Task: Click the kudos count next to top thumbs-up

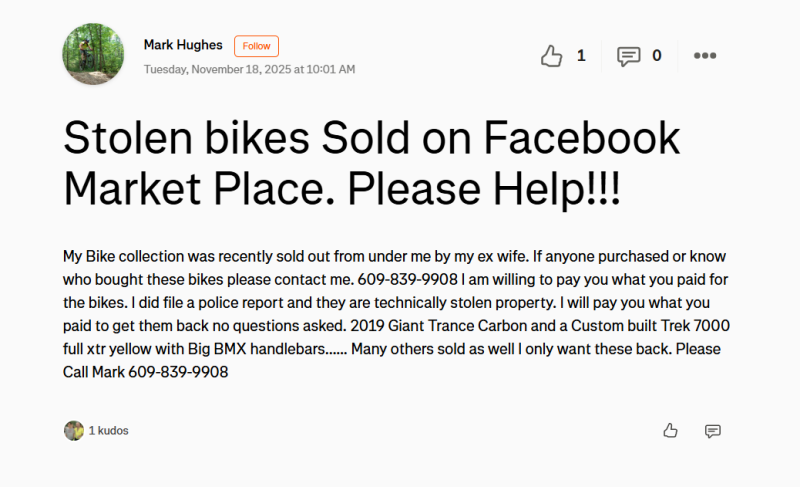Action: pos(581,56)
